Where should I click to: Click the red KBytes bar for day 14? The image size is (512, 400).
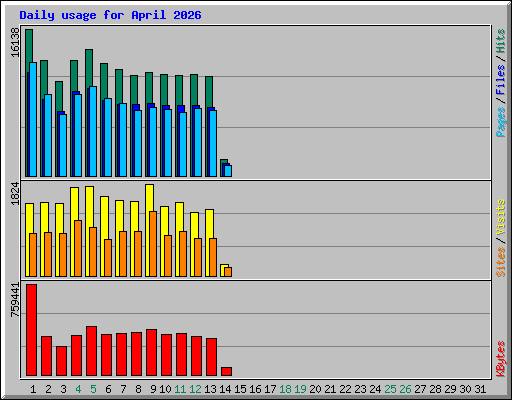(226, 371)
